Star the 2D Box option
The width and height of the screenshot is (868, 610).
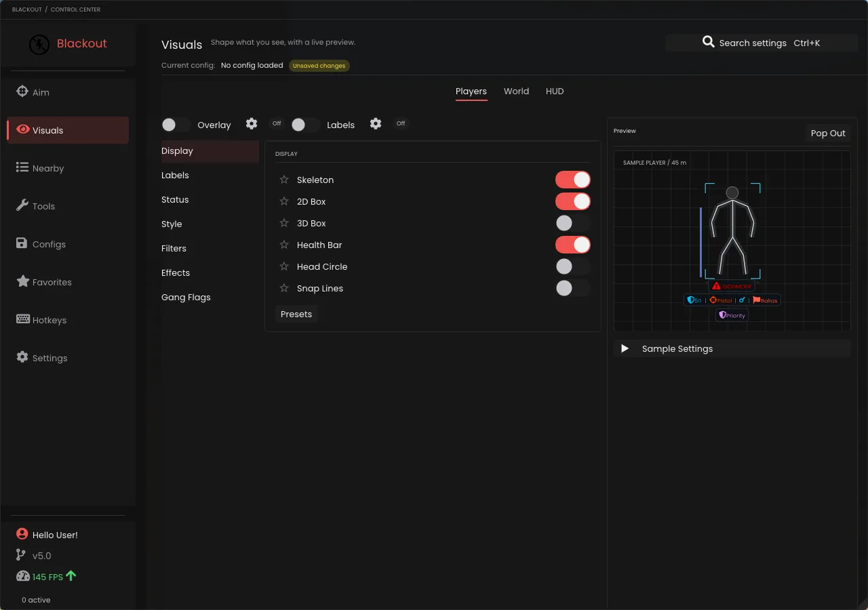pyautogui.click(x=284, y=201)
